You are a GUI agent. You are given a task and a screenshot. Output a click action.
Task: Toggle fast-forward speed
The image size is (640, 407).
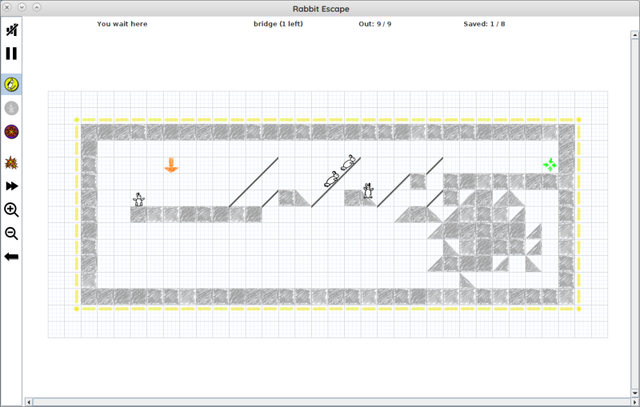[x=12, y=186]
